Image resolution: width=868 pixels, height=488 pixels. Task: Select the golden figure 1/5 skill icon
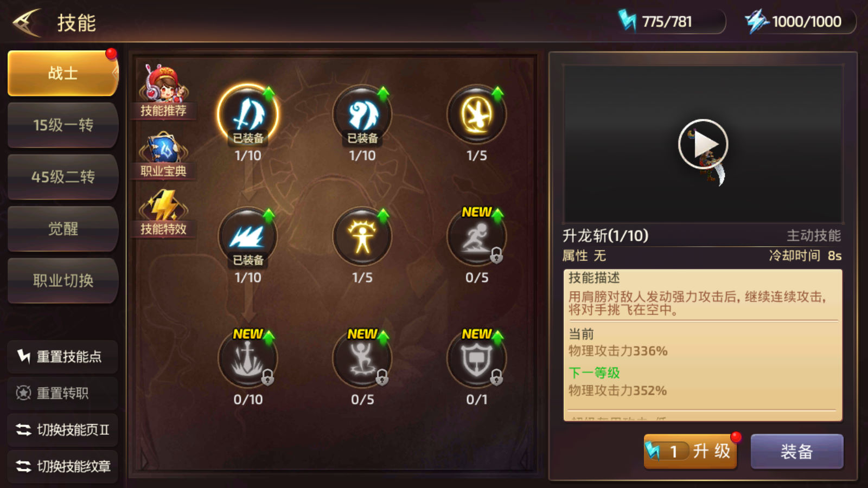tap(362, 237)
